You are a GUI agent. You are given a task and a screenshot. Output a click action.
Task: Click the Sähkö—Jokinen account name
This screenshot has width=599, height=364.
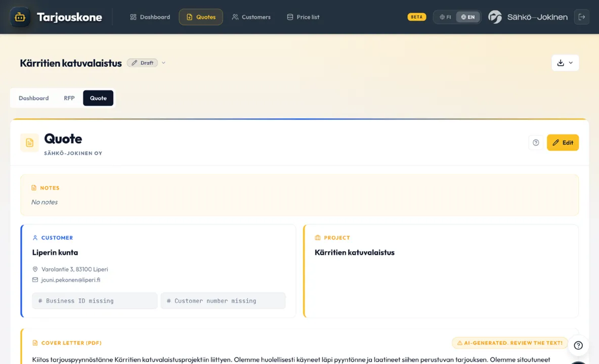pos(537,17)
